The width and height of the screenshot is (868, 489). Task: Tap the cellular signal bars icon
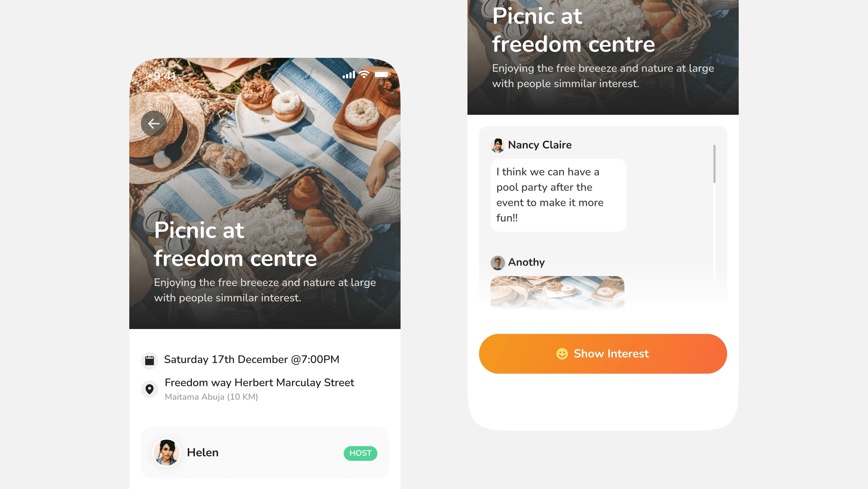[349, 75]
